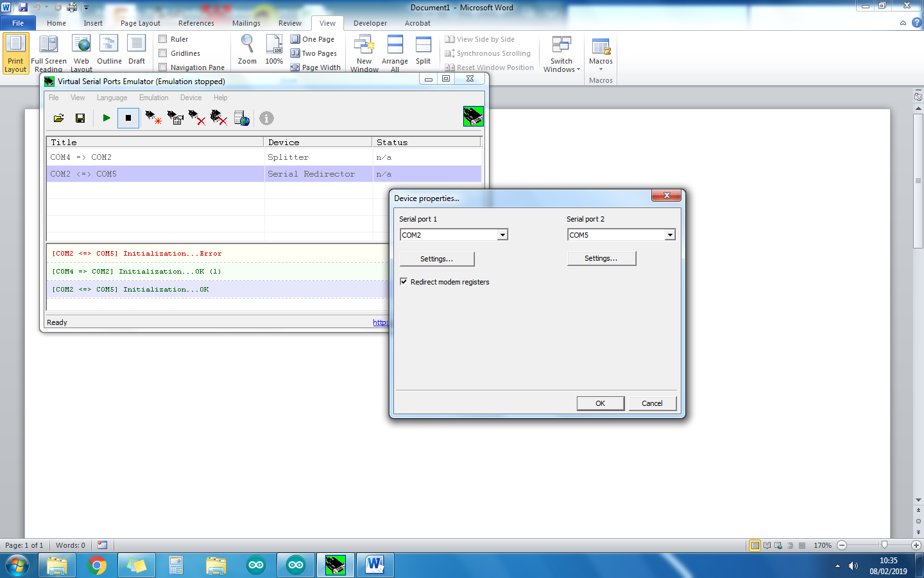Image resolution: width=924 pixels, height=578 pixels.
Task: Open Word Help question mark icon
Action: 917,22
